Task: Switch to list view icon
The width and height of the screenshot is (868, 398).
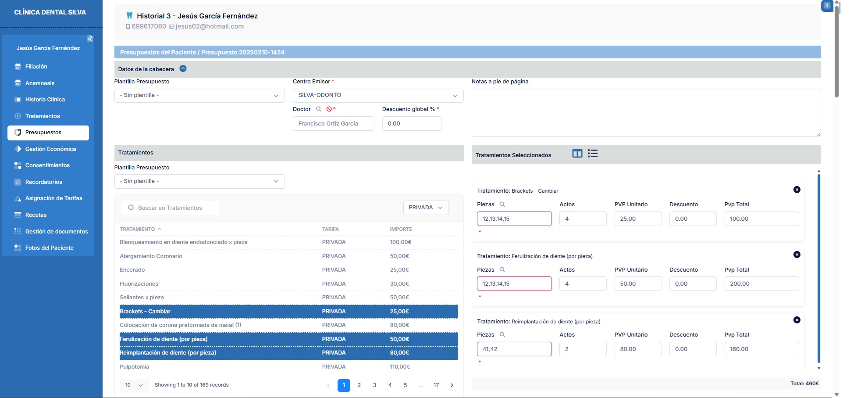Action: pyautogui.click(x=593, y=154)
